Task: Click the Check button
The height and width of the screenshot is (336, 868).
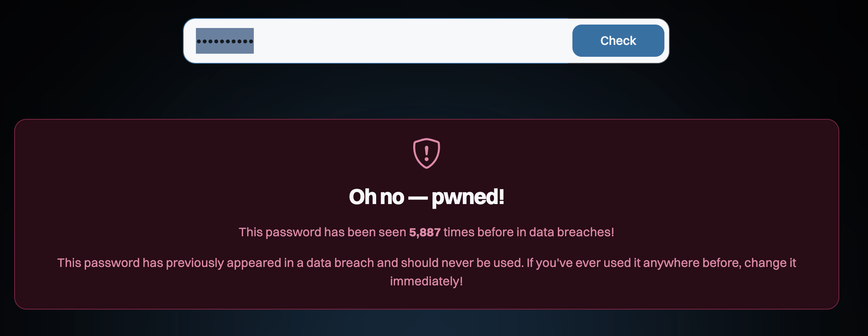Action: point(618,41)
